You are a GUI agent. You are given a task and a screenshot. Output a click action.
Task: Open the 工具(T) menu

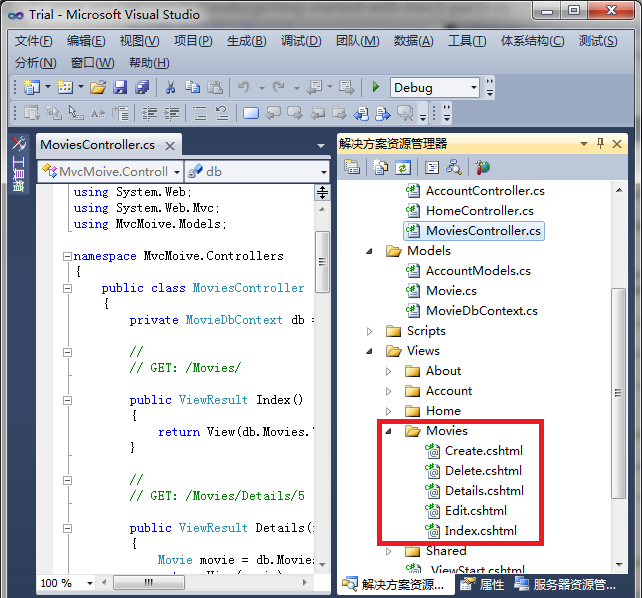point(467,41)
